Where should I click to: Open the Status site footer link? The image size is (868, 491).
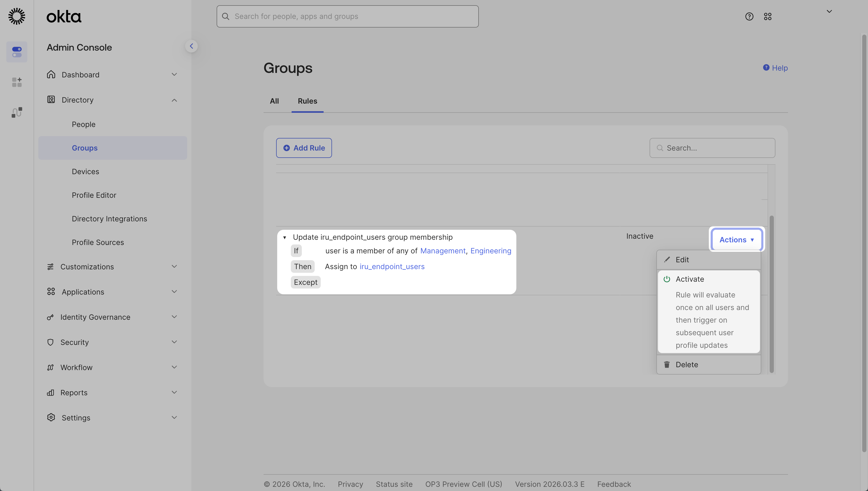[x=394, y=484]
